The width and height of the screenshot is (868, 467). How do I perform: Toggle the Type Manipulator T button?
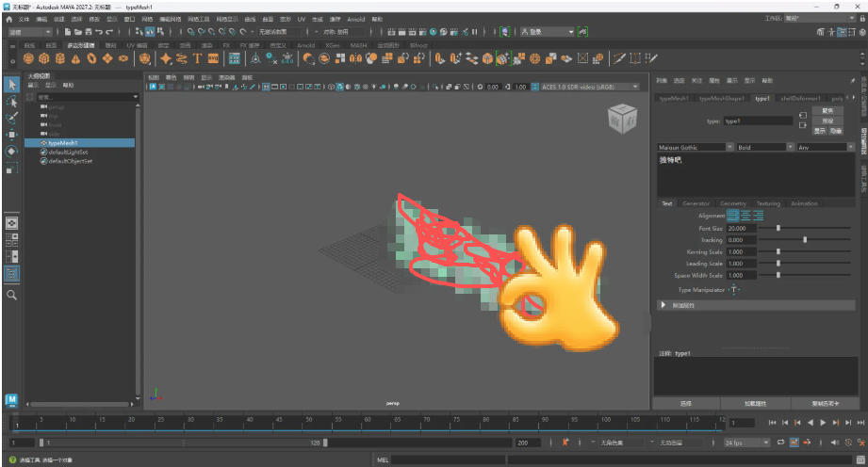point(733,289)
